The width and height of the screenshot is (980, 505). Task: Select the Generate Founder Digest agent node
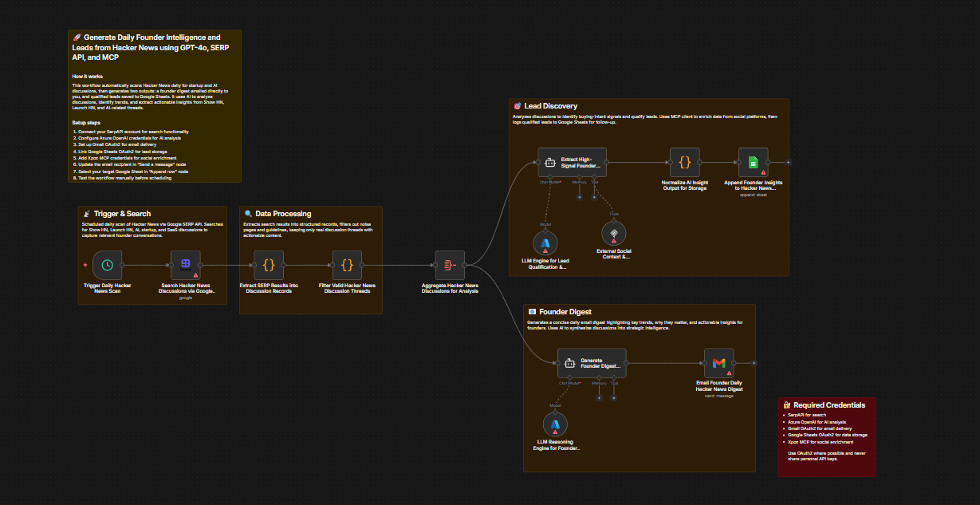[x=591, y=363]
